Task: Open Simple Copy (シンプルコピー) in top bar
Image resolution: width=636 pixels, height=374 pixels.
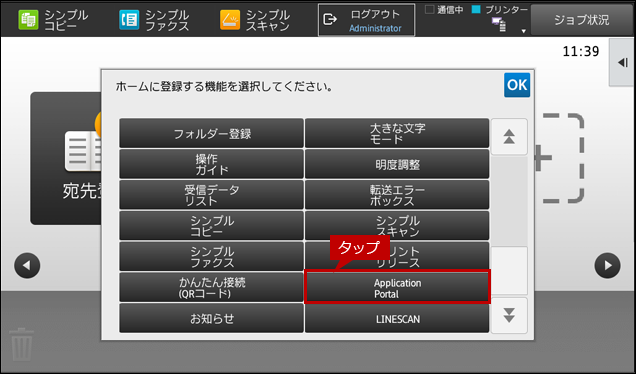Action: (x=53, y=20)
